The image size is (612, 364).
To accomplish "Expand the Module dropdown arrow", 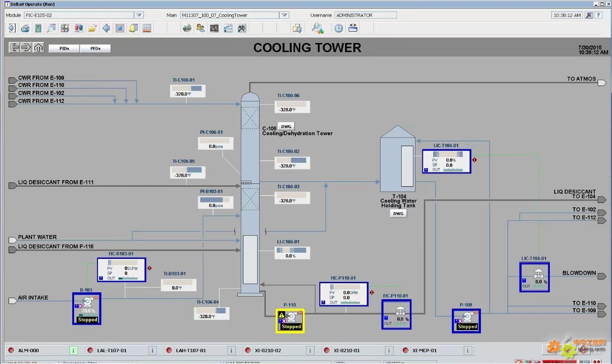I will 140,15.
